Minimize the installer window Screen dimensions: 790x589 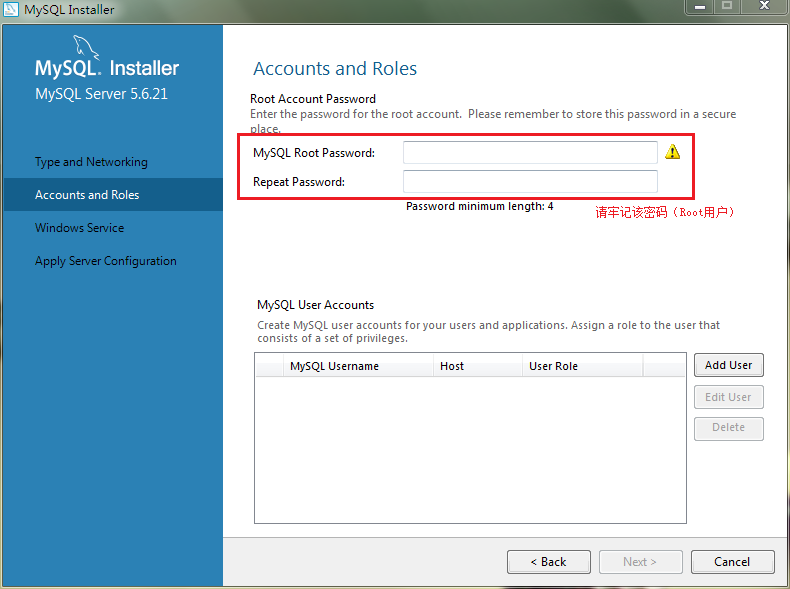point(699,7)
